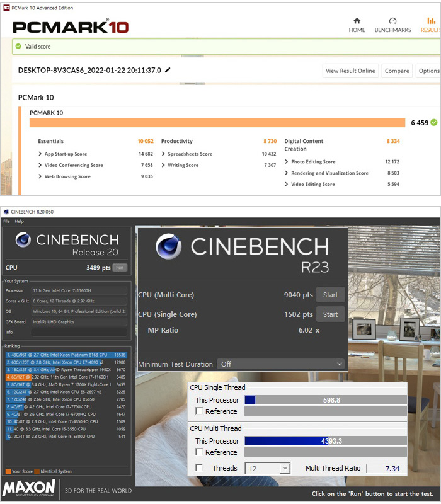Viewport: 441px width, 504px height.
Task: Select ranking row Intel Core i7-6700HQ
Action: (66, 414)
